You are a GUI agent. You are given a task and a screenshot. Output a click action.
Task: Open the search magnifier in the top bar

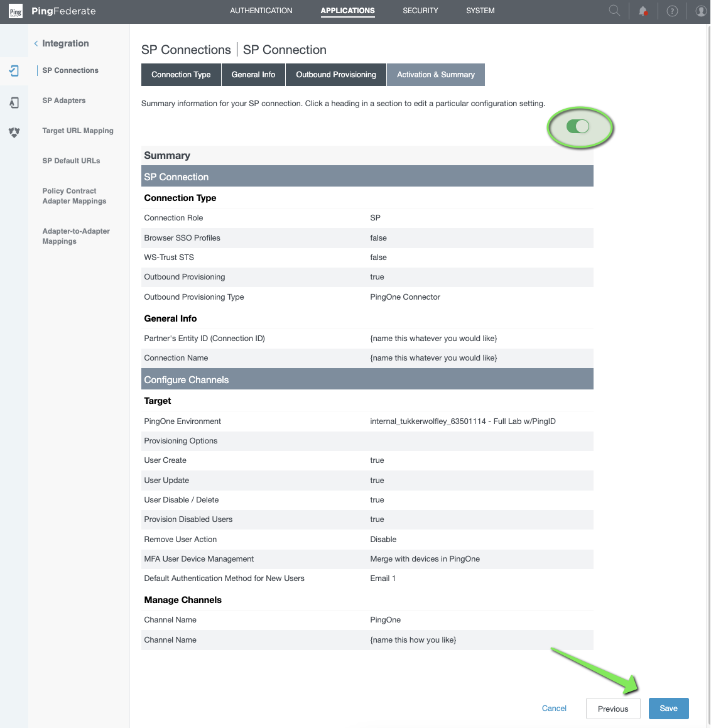614,11
